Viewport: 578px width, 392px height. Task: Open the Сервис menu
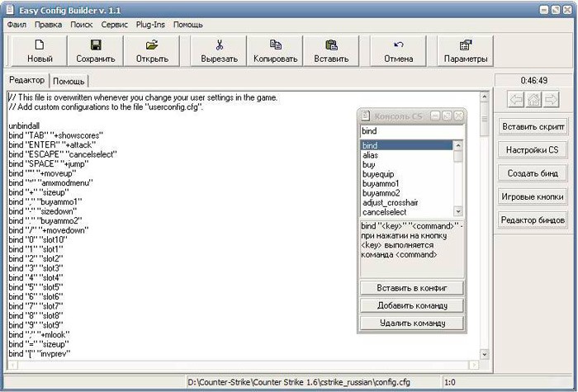[x=114, y=25]
